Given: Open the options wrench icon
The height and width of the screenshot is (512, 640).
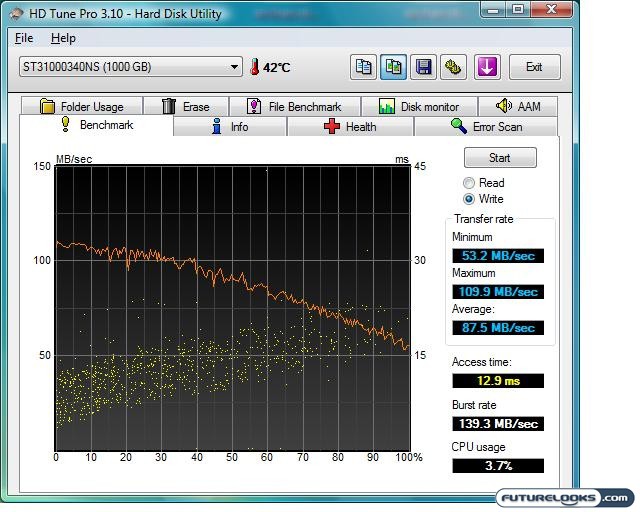Looking at the screenshot, I should click(x=453, y=67).
